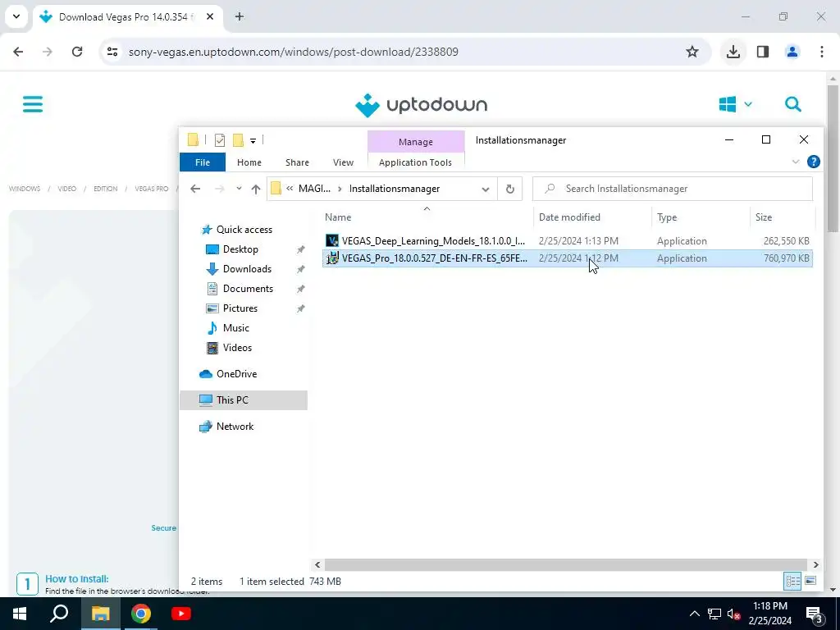Open the Share ribbon tab
This screenshot has height=630, width=840.
[x=297, y=162]
